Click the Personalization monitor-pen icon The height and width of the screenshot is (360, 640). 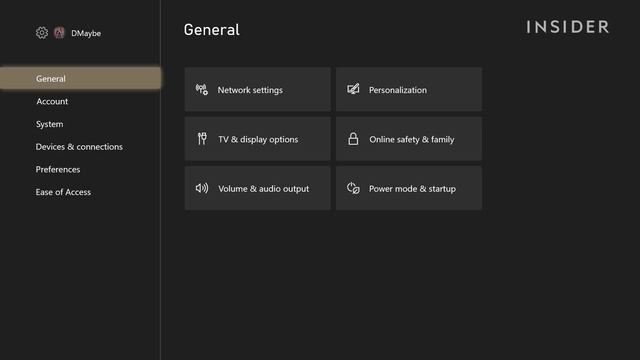353,89
